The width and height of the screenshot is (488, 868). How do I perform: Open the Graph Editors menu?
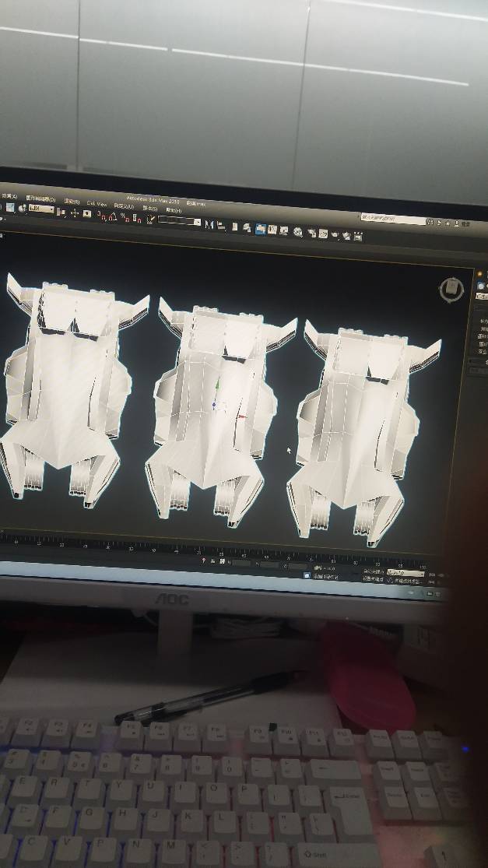(40, 199)
